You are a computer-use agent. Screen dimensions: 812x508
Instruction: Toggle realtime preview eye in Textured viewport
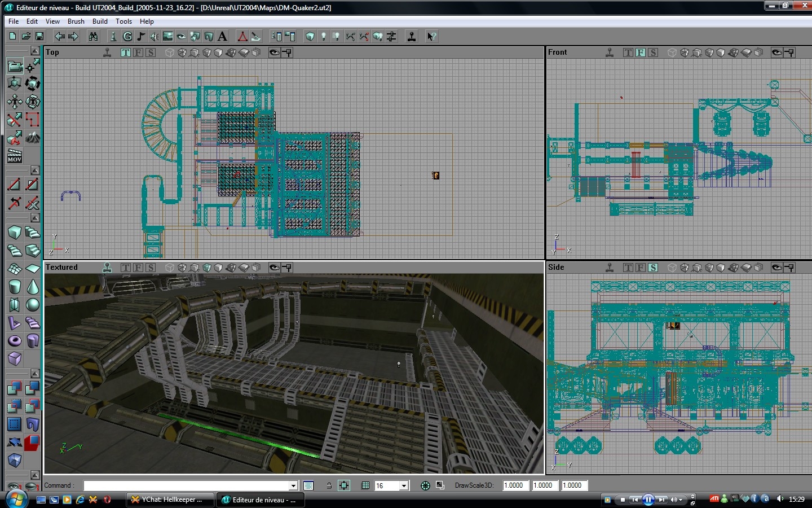[274, 268]
